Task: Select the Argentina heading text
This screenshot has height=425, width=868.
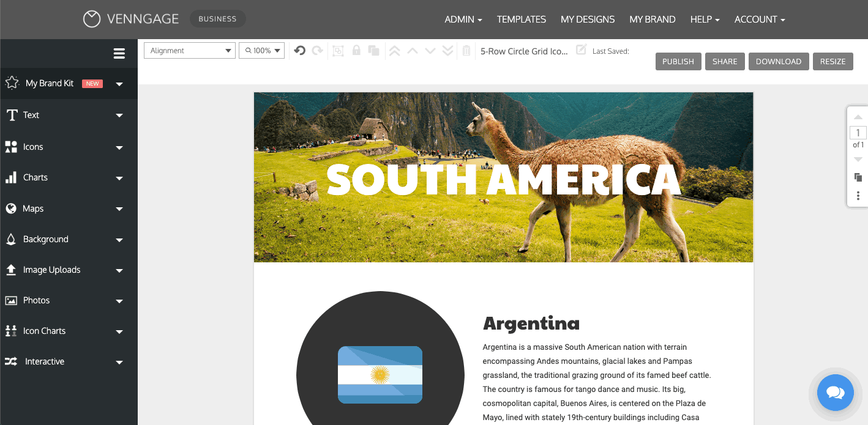Action: 531,323
